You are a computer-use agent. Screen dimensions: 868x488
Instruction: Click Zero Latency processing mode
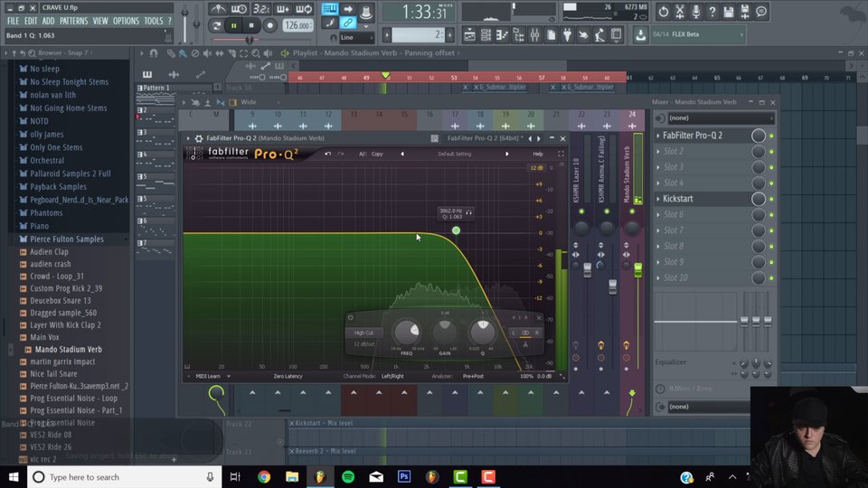(x=288, y=376)
